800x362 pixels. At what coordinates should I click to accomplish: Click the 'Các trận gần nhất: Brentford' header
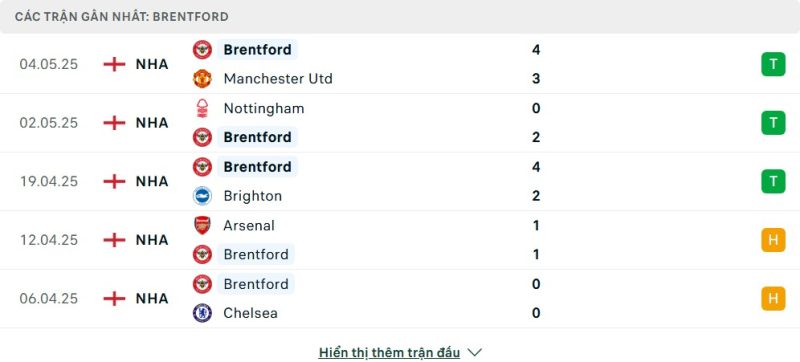(121, 17)
